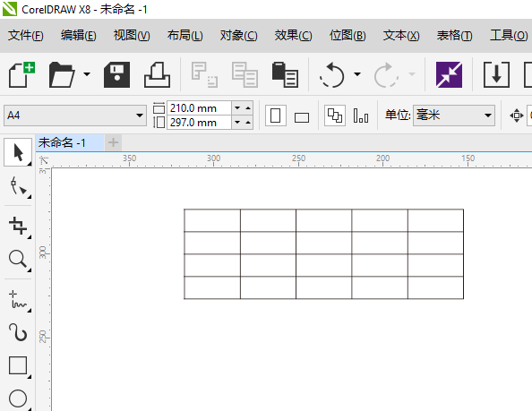Switch page to portrait orientation
Viewport: 532px width, 411px height.
point(275,116)
